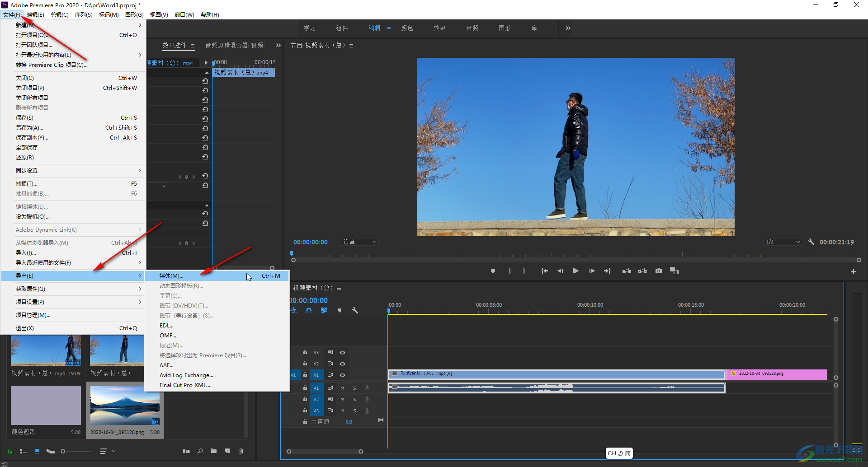
Task: Step forward one frame
Action: 592,271
